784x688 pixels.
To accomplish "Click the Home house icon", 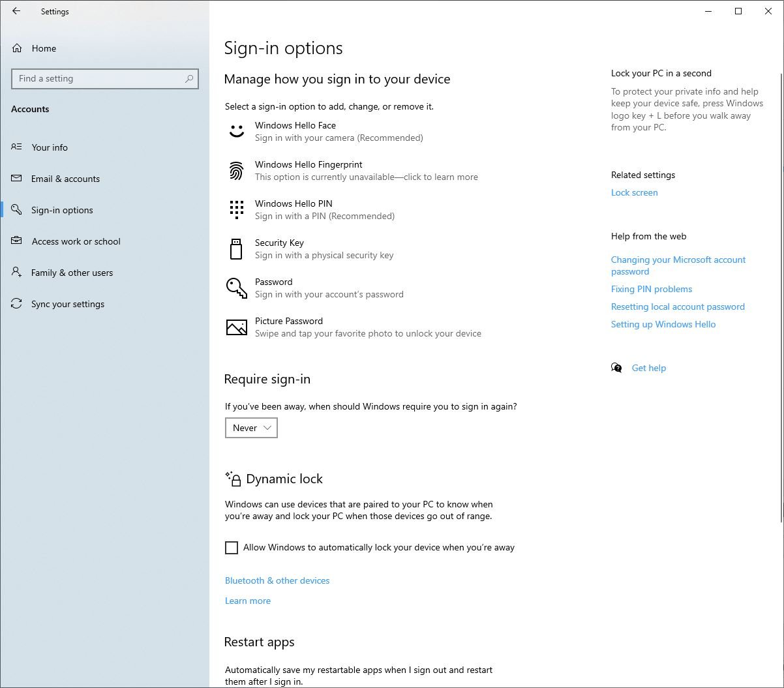I will coord(17,48).
